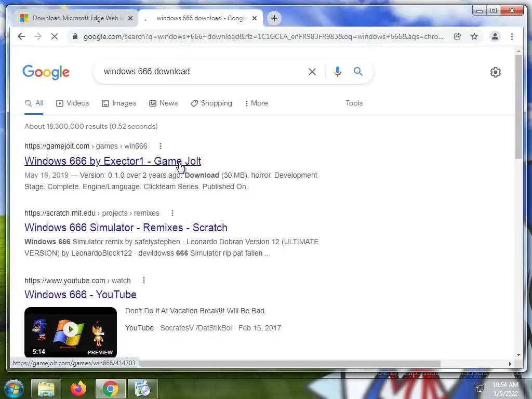Select the windows 666 download Google tab
This screenshot has width=532, height=399.
[200, 18]
